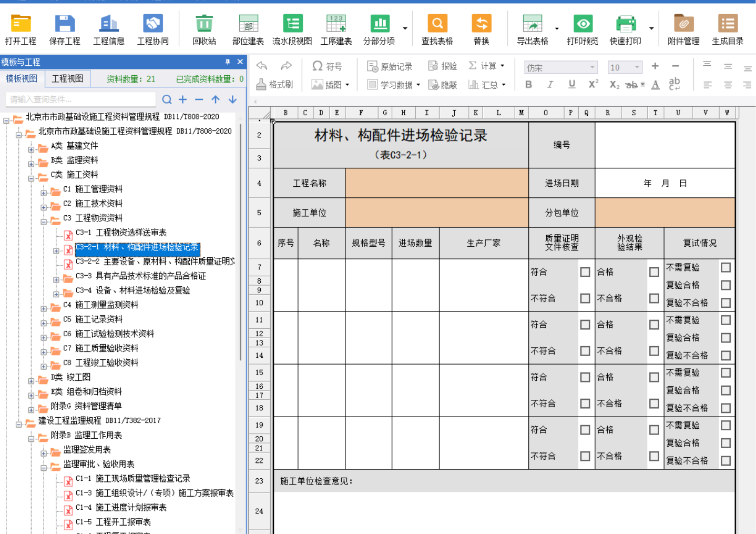Click the 替换 replace icon
Image resolution: width=756 pixels, height=534 pixels.
click(482, 30)
